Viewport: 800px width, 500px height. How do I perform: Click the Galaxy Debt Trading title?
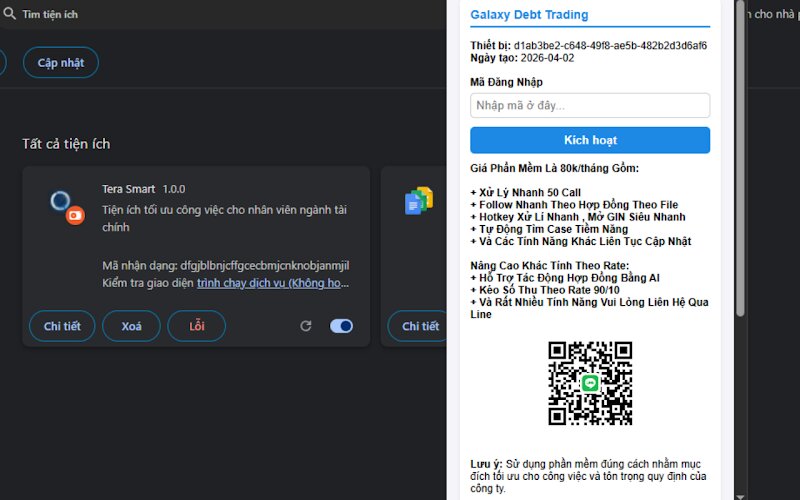pyautogui.click(x=529, y=15)
